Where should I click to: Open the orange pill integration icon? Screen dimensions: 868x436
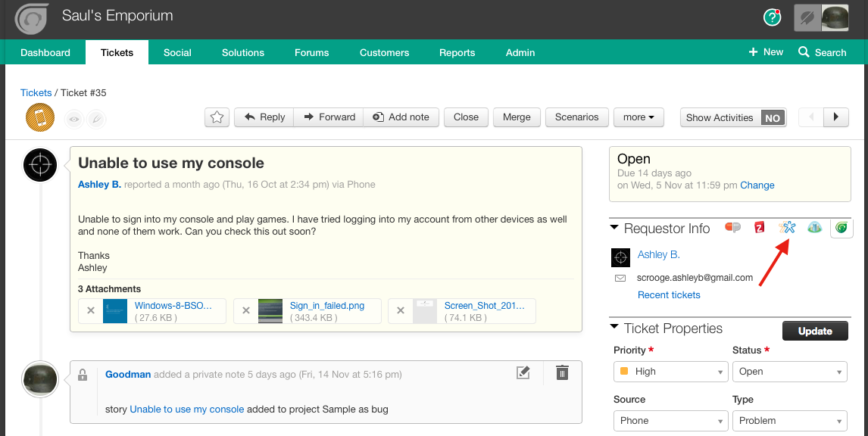pyautogui.click(x=733, y=227)
